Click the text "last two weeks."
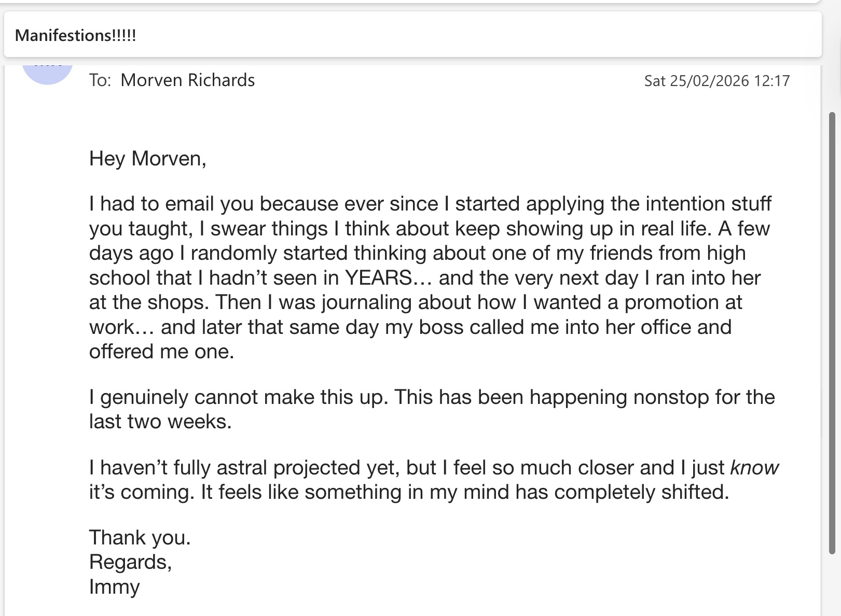Screen dimensions: 841x616 160,422
